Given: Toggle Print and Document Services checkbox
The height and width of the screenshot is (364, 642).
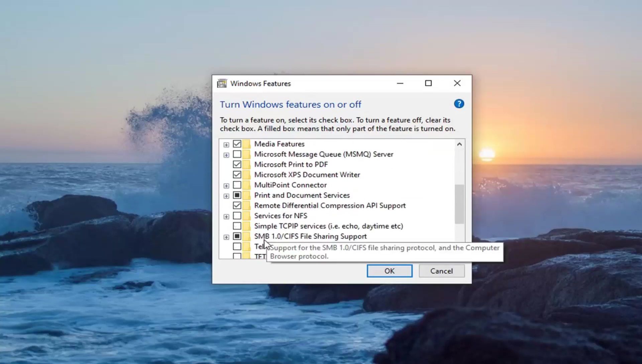Looking at the screenshot, I should (237, 195).
